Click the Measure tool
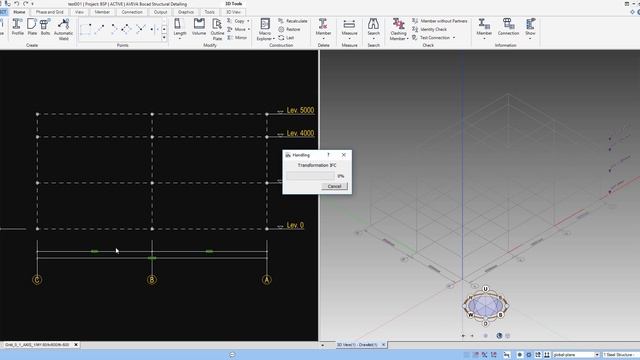640x360 pixels. pos(349,29)
